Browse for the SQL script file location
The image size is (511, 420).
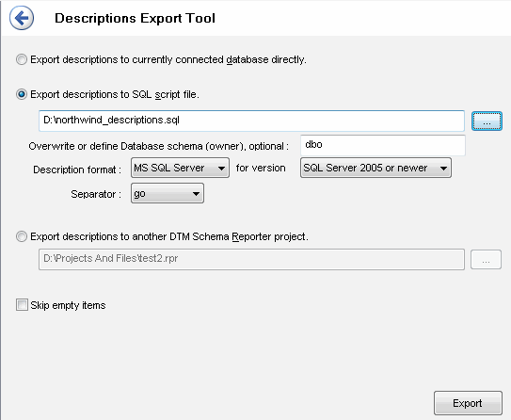[487, 121]
